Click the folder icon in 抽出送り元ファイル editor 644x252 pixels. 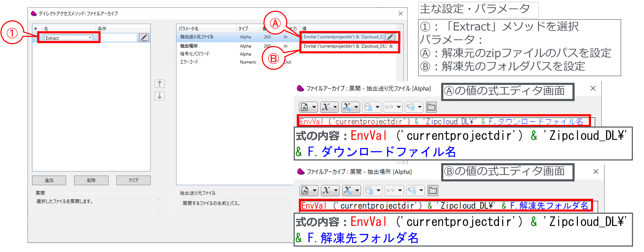click(x=431, y=107)
